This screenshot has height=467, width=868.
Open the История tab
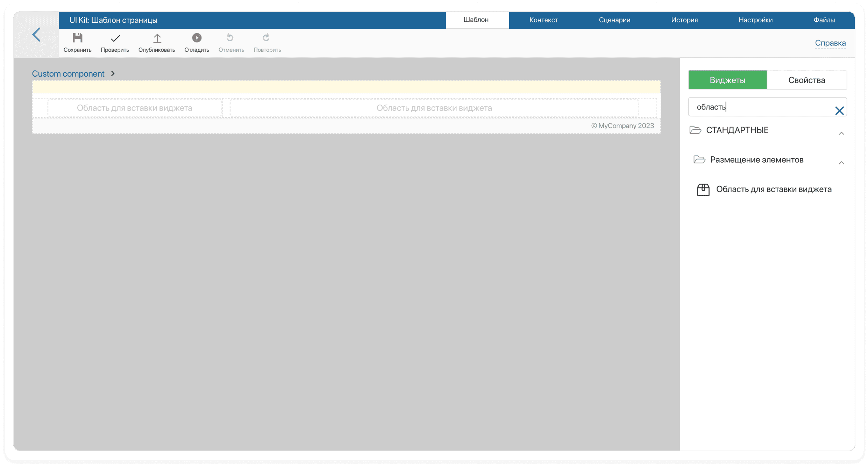(x=684, y=20)
